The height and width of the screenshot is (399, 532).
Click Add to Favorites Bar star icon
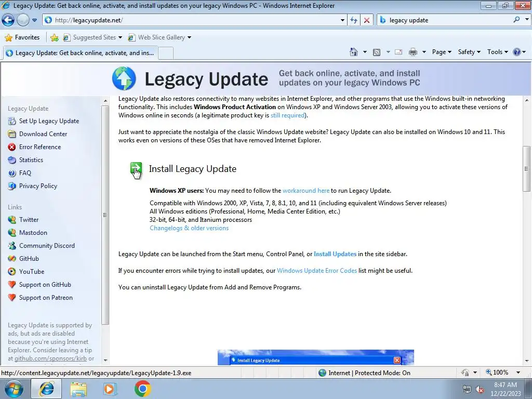pos(54,37)
